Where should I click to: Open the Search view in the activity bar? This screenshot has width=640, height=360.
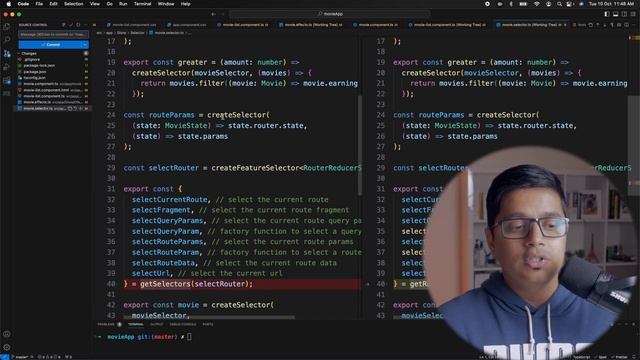coord(7,40)
